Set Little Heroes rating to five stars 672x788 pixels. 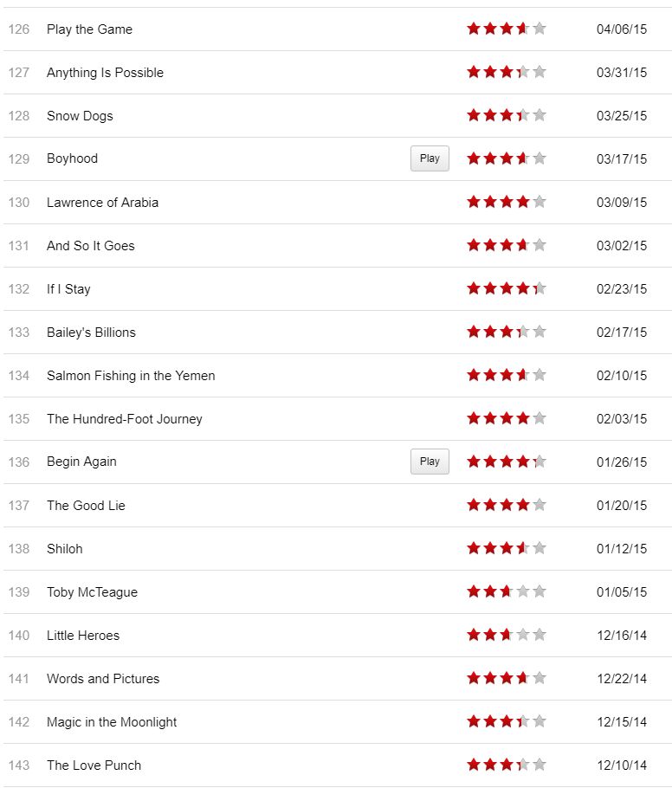pos(540,635)
